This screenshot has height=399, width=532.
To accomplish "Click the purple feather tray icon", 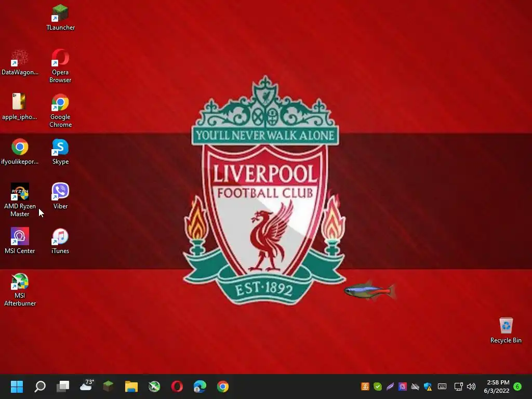I will 390,387.
